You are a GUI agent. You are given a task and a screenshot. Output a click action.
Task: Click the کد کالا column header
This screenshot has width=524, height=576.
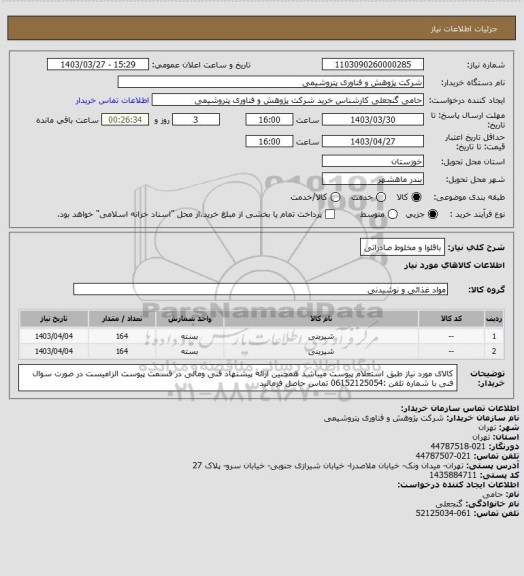451,318
